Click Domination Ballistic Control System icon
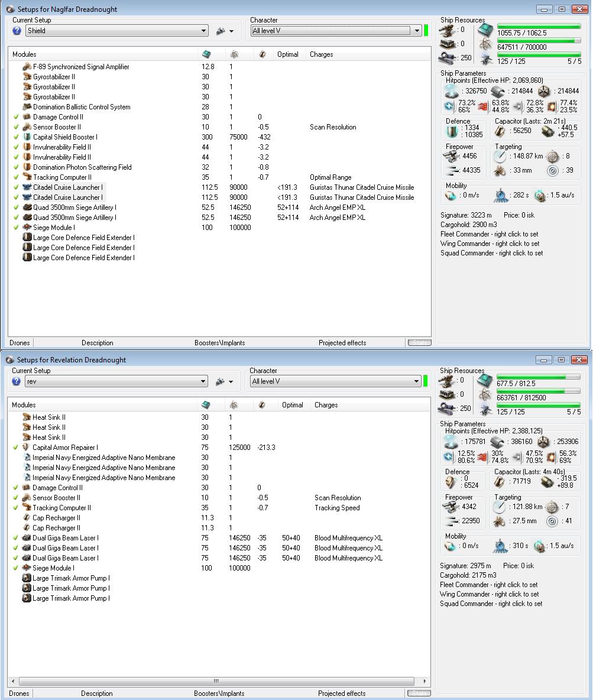This screenshot has height=700, width=593. click(x=27, y=106)
